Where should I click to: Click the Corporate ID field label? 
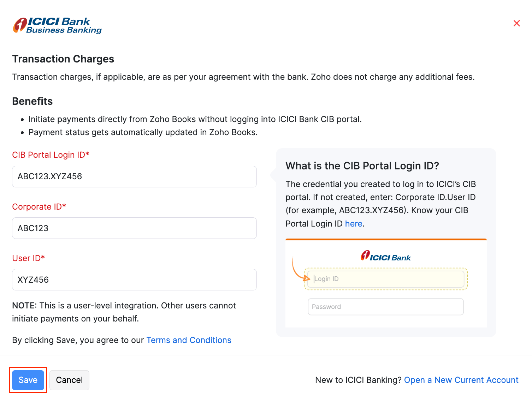coord(39,207)
